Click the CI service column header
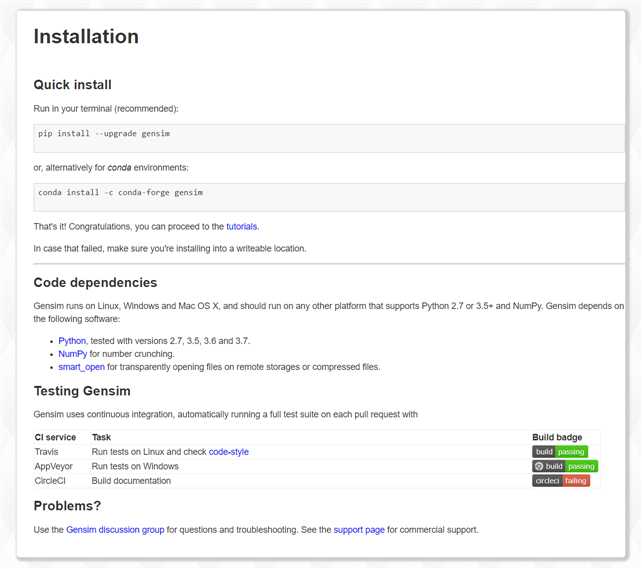642x569 pixels. [x=55, y=437]
